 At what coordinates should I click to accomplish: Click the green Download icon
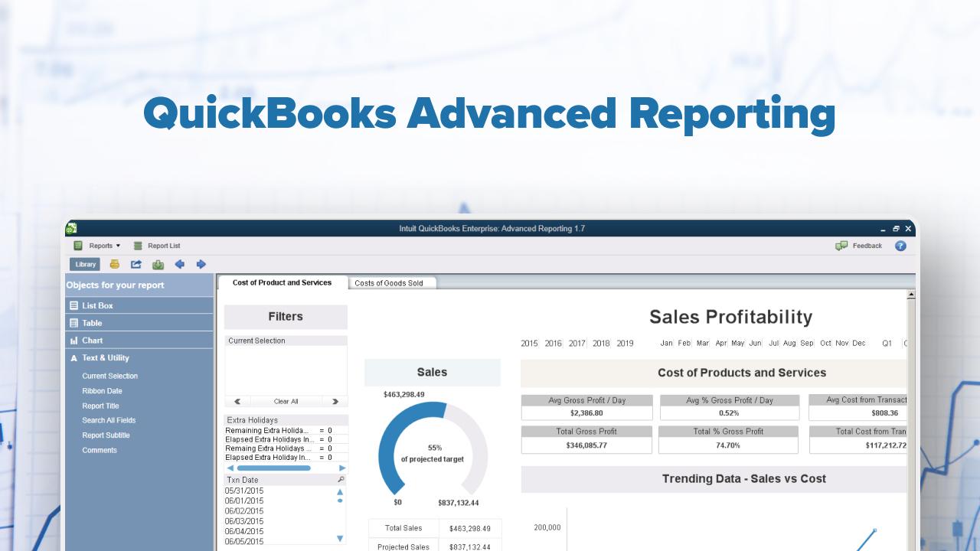(x=158, y=263)
